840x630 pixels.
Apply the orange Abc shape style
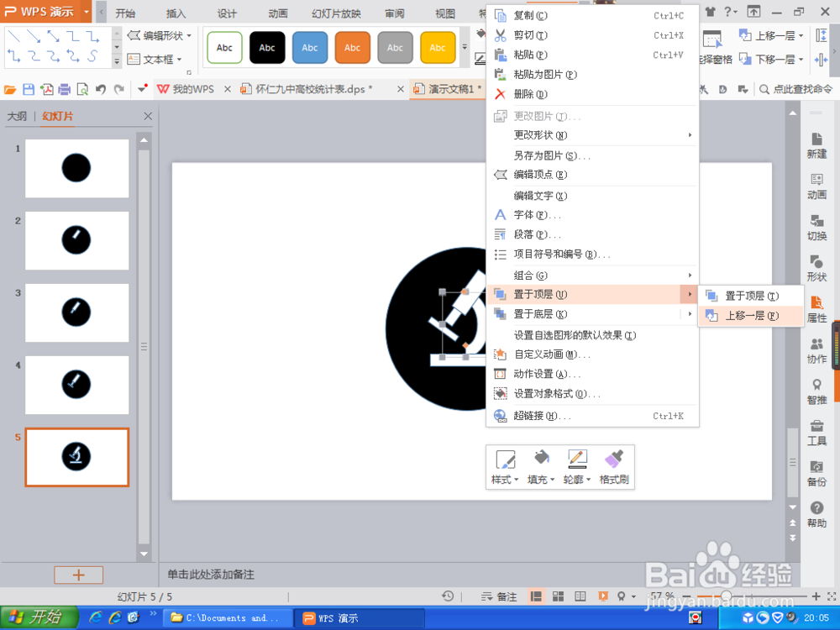pos(352,47)
